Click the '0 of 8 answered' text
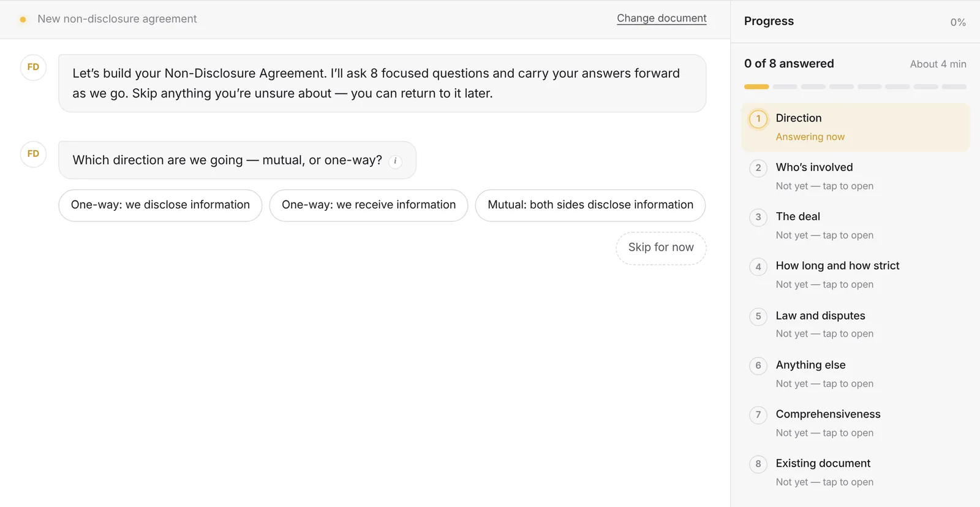This screenshot has height=507, width=980. pos(789,64)
